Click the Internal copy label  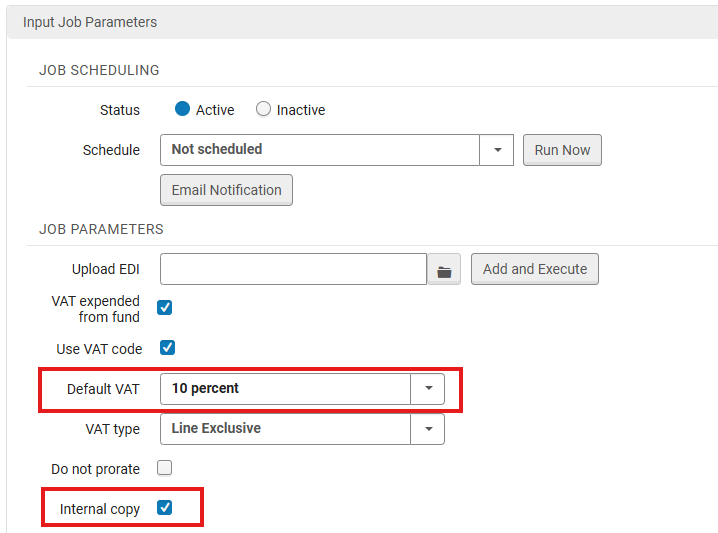click(100, 509)
